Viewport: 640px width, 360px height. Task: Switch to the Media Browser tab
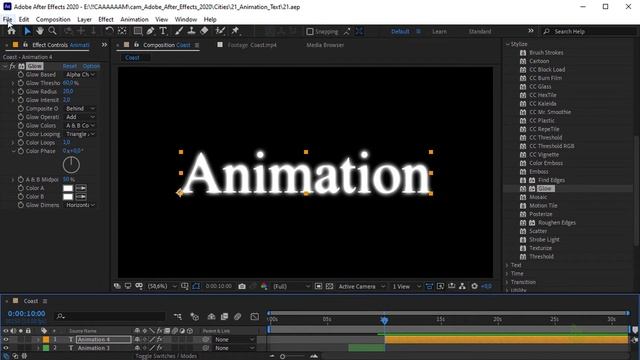pyautogui.click(x=325, y=45)
